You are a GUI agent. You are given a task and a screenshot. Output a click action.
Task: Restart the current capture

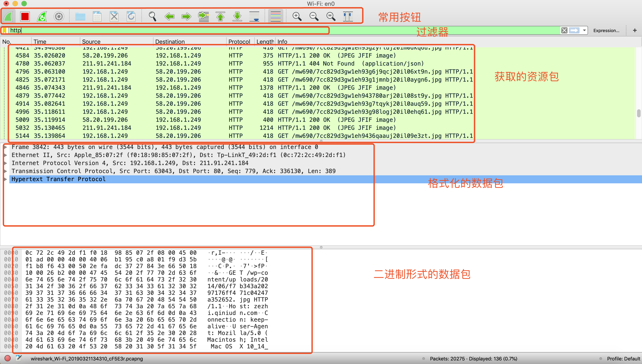pyautogui.click(x=42, y=17)
